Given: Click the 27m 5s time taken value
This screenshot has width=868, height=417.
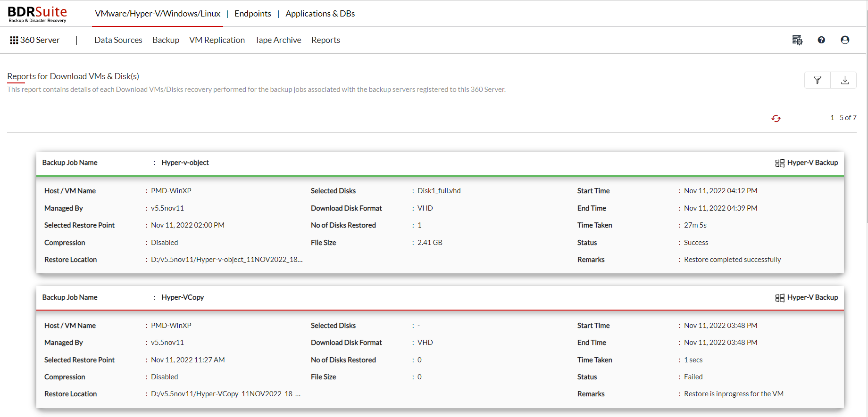Looking at the screenshot, I should (695, 225).
